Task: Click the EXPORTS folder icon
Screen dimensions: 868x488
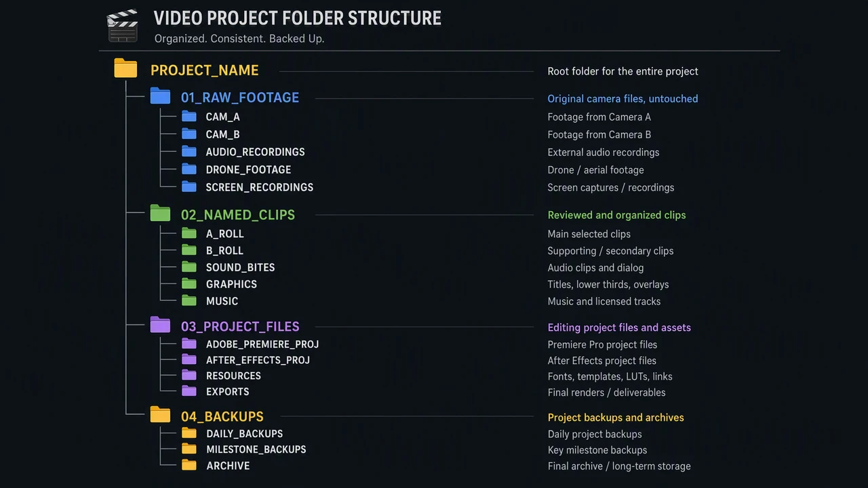Action: tap(189, 391)
